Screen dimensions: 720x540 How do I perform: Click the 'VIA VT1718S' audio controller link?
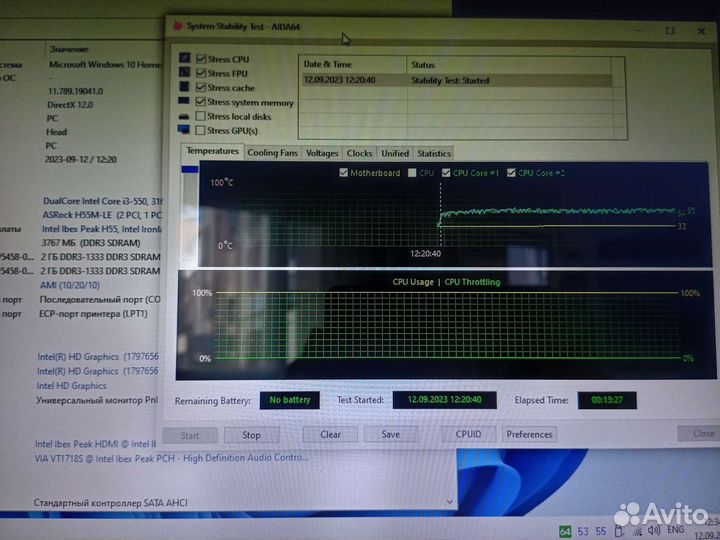tap(171, 458)
